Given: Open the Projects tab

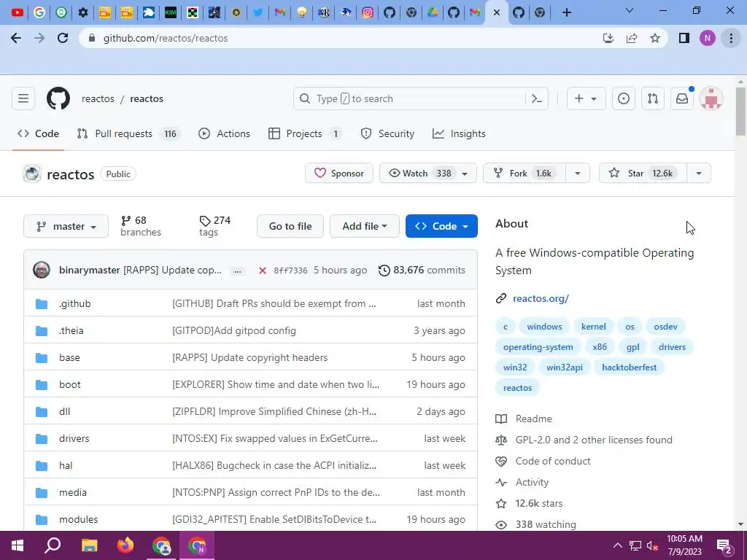Looking at the screenshot, I should tap(306, 134).
